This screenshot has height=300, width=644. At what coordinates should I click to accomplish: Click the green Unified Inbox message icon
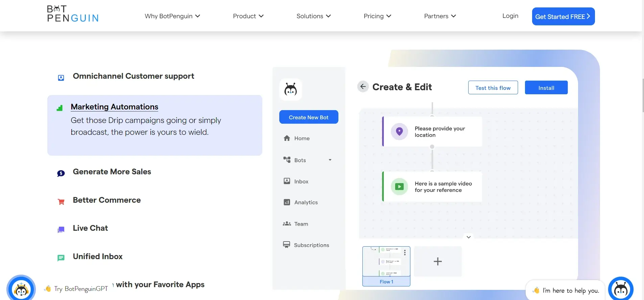[61, 258]
